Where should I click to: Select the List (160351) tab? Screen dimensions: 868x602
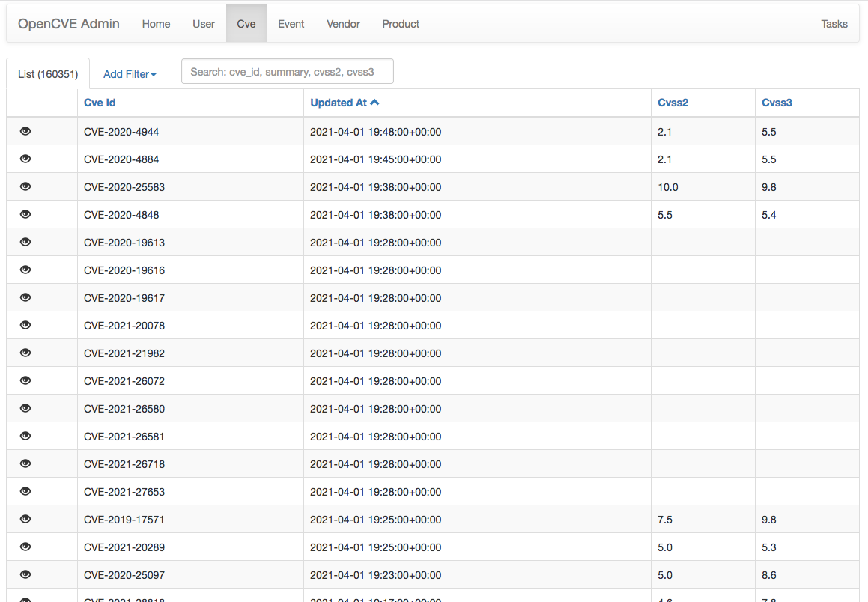48,74
